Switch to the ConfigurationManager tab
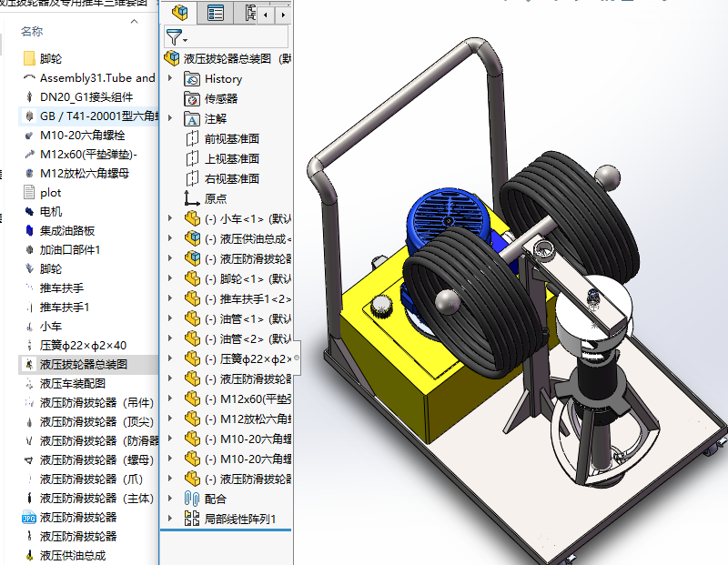This screenshot has height=565, width=728. tap(250, 13)
